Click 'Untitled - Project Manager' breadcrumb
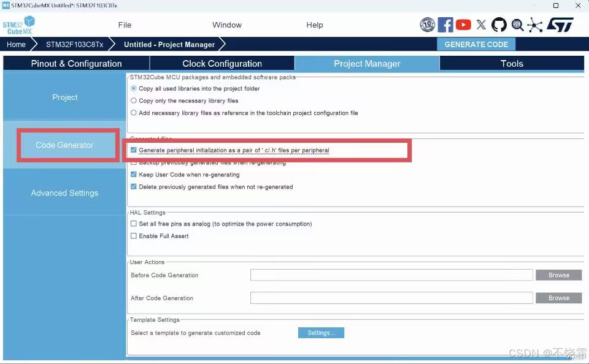This screenshot has width=589, height=364. tap(169, 44)
